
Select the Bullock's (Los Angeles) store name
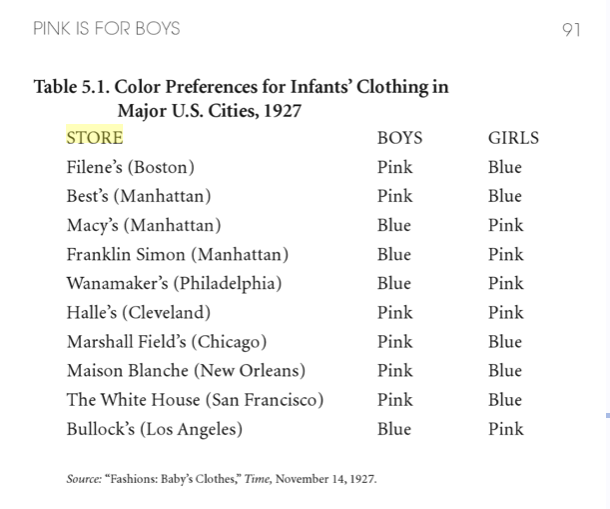(x=154, y=429)
